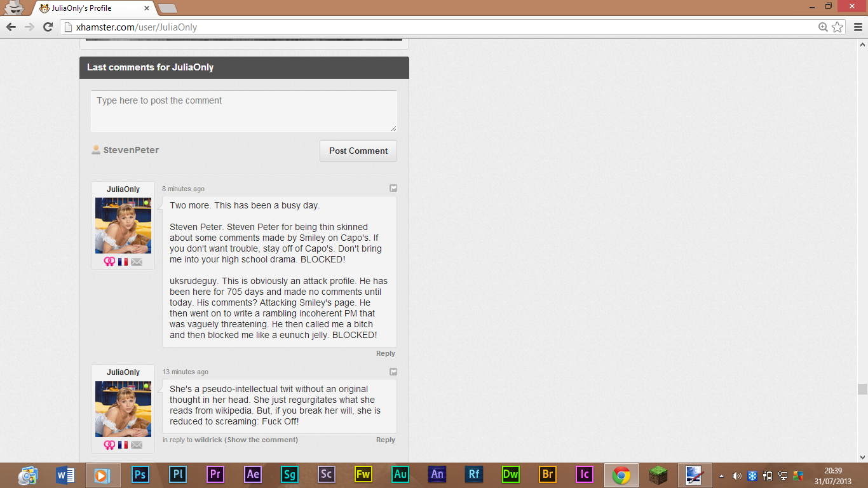Open a new browser tab
The image size is (868, 488).
[x=168, y=8]
